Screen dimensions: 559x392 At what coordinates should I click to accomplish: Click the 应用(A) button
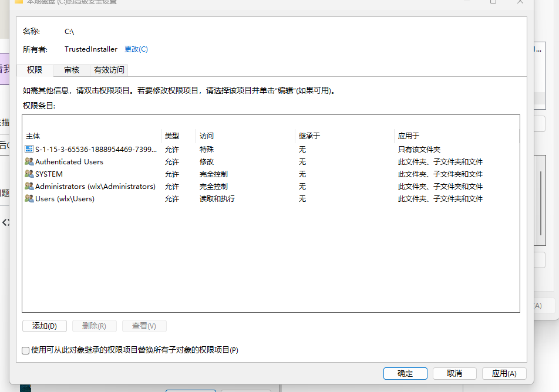pos(504,373)
